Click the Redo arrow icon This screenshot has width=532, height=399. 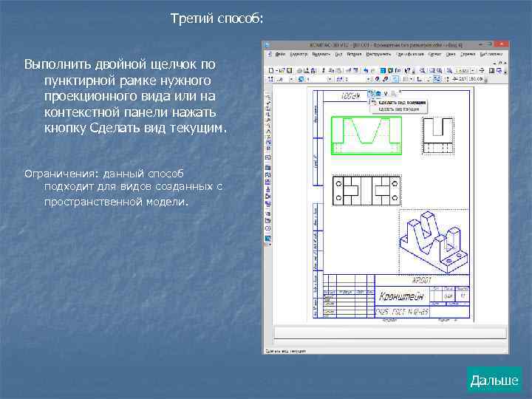click(x=373, y=71)
